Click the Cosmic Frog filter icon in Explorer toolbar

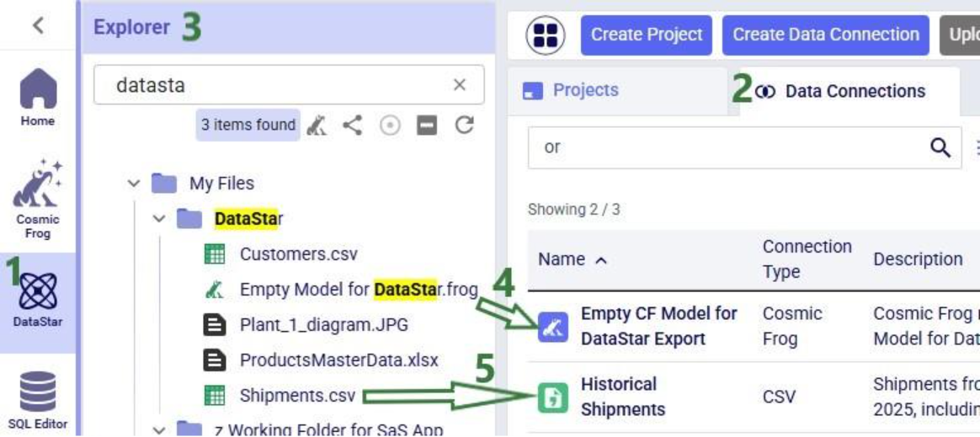point(317,125)
